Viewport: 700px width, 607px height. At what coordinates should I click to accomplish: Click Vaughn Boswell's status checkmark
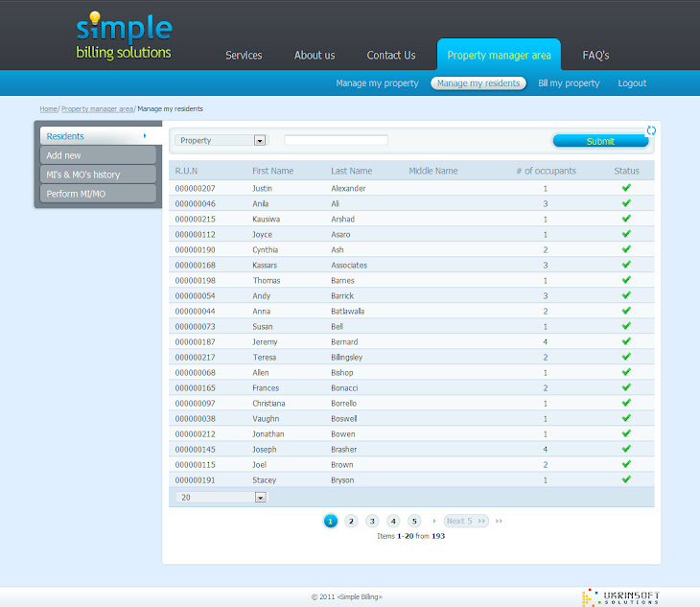coord(626,418)
